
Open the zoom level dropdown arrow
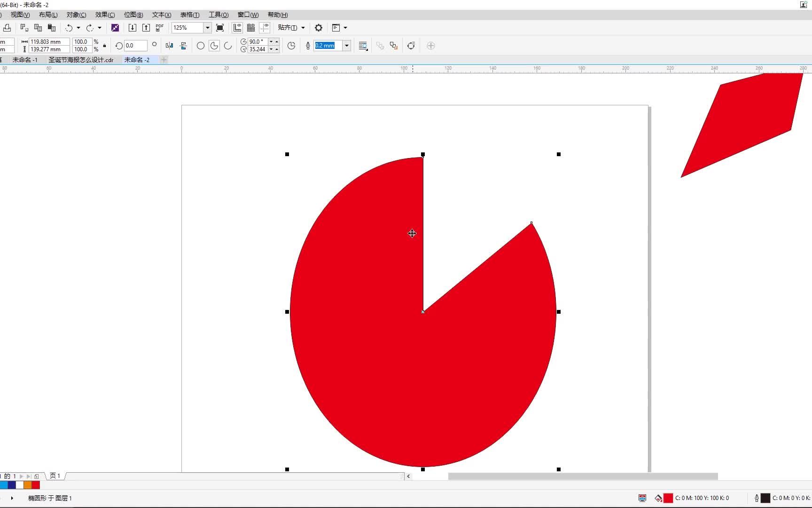click(207, 28)
